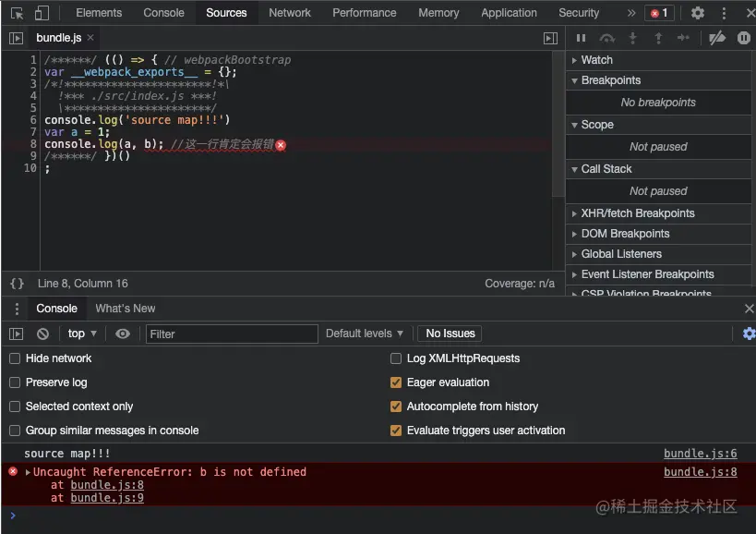Show the file navigator sidebar icon
The image size is (756, 534).
16,38
